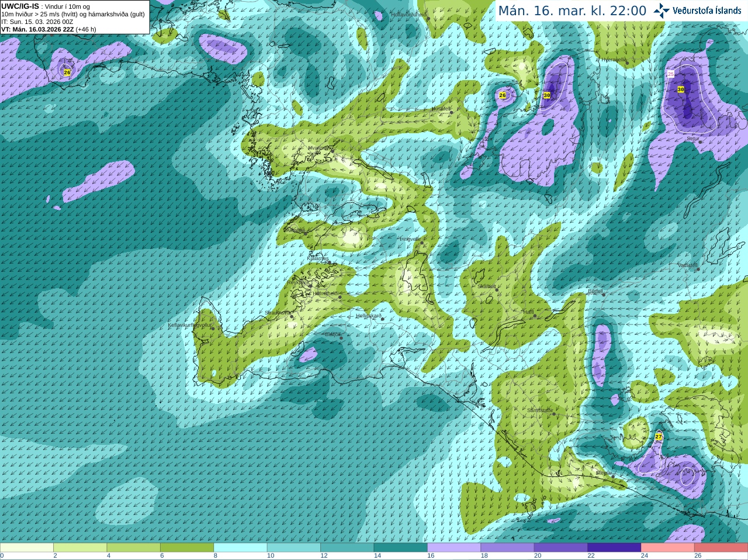Click the Straumsvík station label
Viewport: 748px width, 560px height.
pos(277,313)
